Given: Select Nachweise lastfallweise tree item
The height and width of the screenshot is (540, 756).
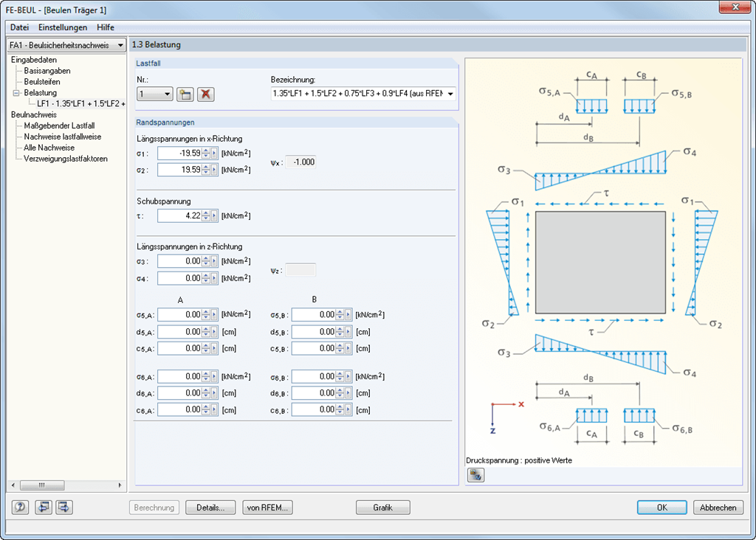Looking at the screenshot, I should click(x=63, y=136).
